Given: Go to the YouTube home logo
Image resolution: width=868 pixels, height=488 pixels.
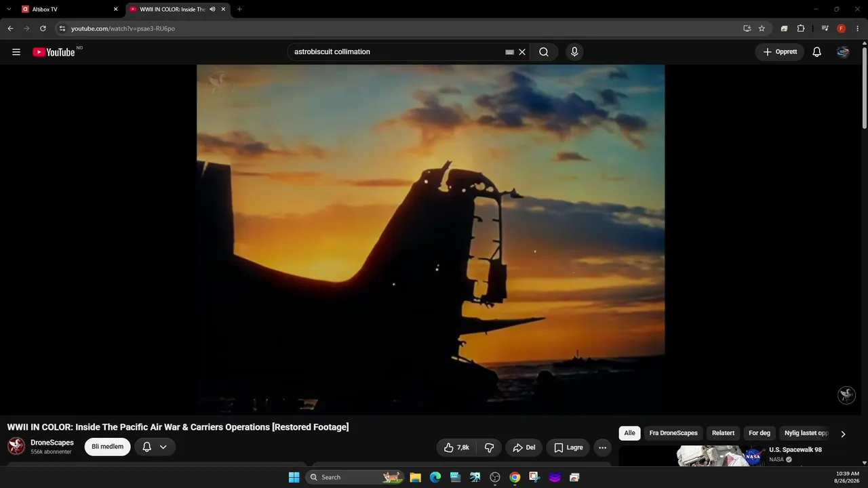Looking at the screenshot, I should 54,52.
